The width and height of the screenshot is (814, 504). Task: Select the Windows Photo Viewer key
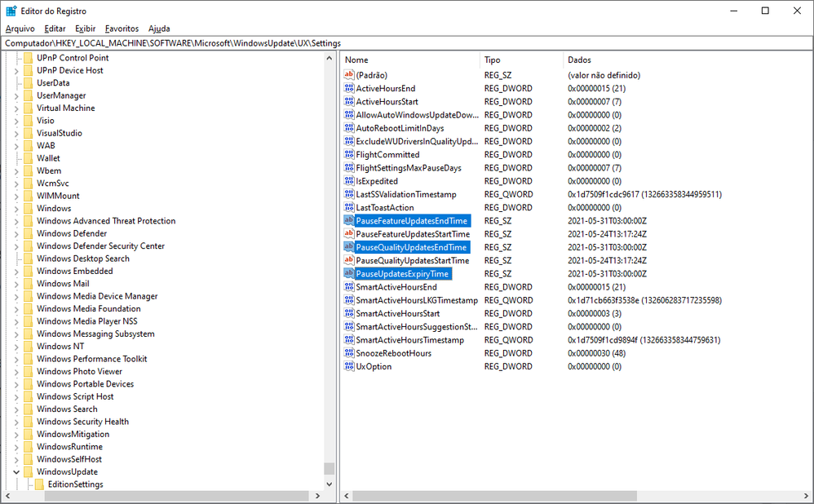(79, 371)
